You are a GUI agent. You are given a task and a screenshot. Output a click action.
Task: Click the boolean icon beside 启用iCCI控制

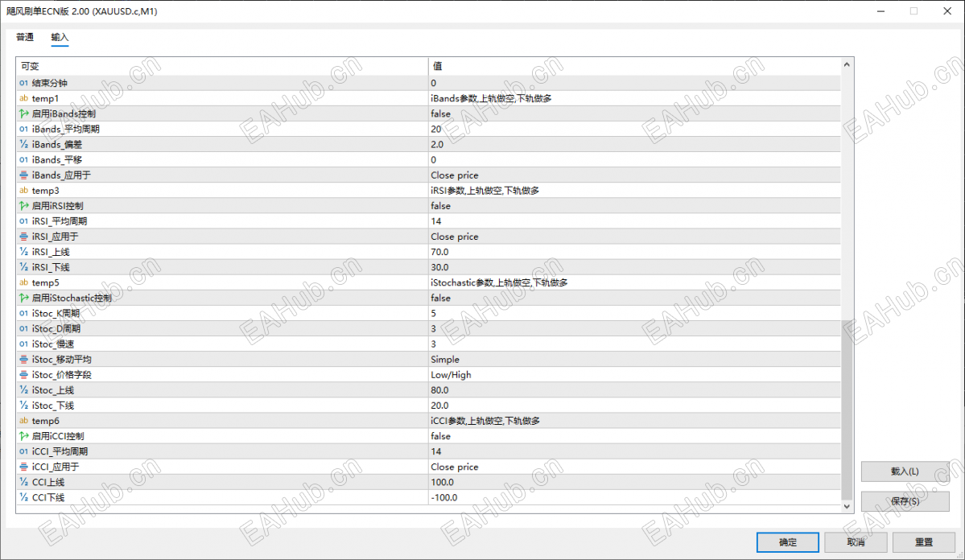pos(23,436)
